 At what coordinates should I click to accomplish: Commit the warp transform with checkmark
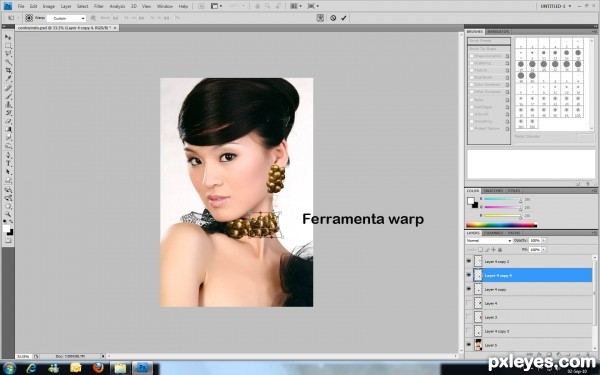point(344,18)
